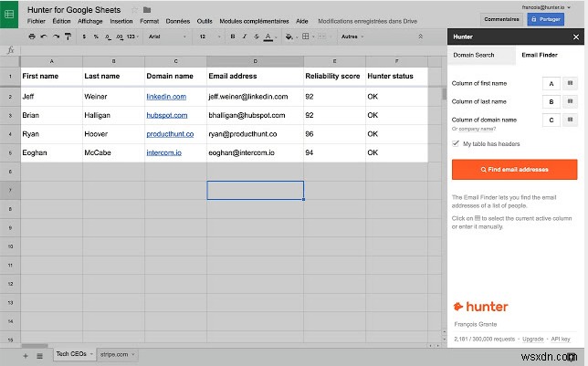Open the Données menu
The width and height of the screenshot is (588, 366).
[178, 21]
